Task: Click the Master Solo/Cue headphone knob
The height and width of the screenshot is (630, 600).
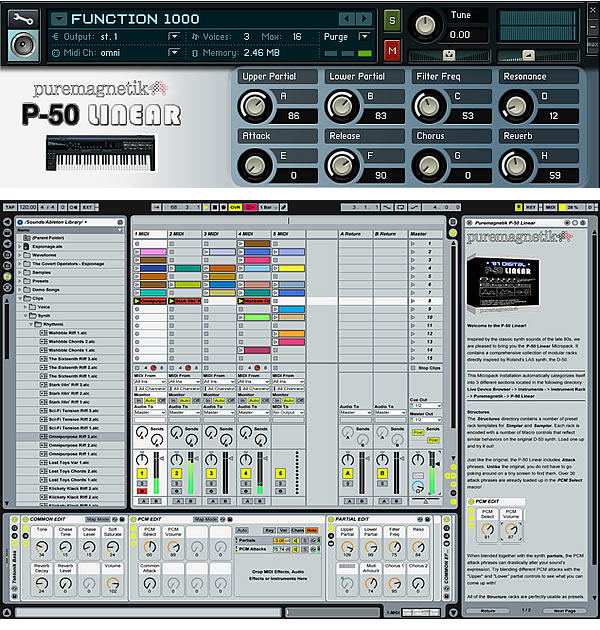Action: pos(418,487)
